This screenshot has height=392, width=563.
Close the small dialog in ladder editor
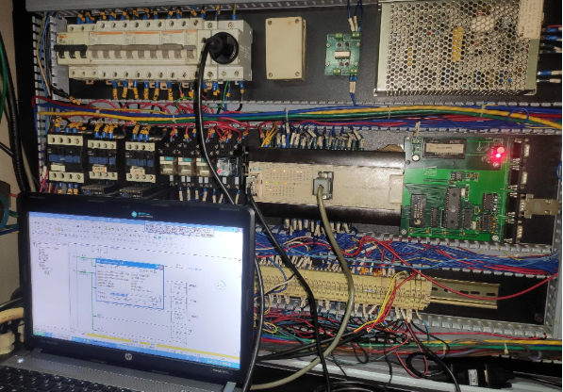(x=161, y=268)
